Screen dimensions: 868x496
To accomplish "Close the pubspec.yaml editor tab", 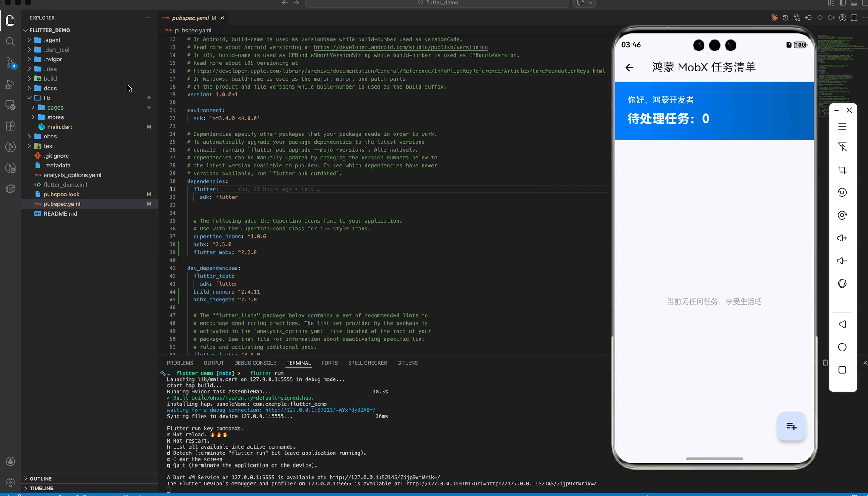I will 222,18.
